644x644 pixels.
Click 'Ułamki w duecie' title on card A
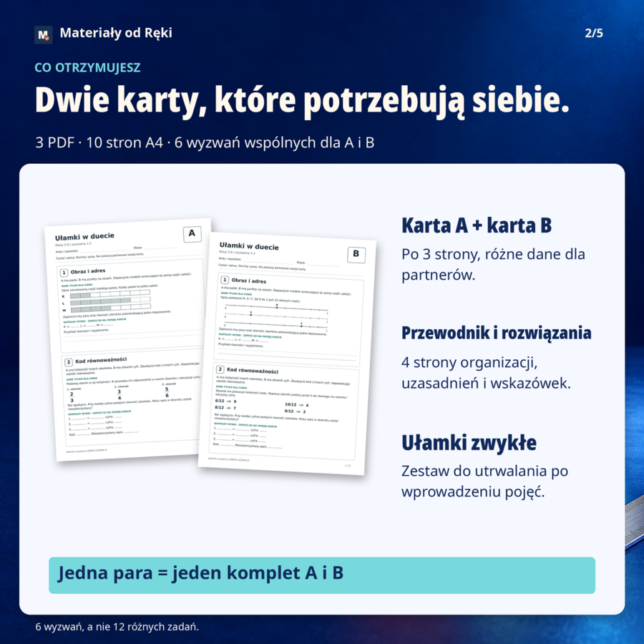tap(84, 237)
